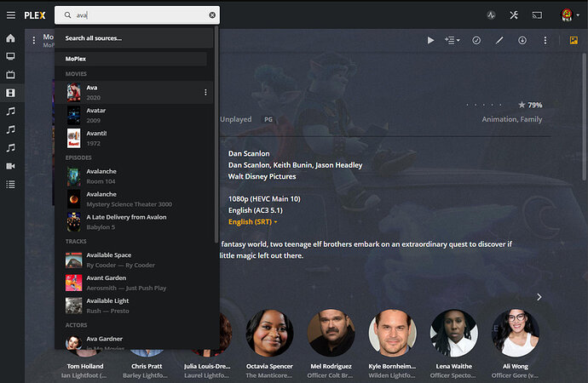The width and height of the screenshot is (588, 383).
Task: Click into the search box containing 'ava'
Action: (x=137, y=15)
